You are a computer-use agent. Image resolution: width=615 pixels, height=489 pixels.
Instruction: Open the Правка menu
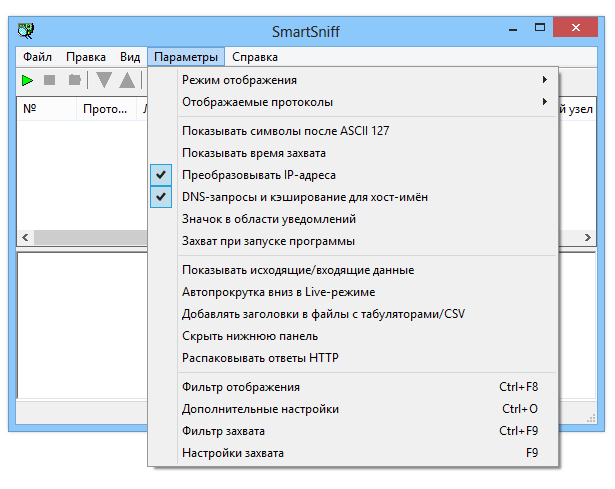click(85, 57)
